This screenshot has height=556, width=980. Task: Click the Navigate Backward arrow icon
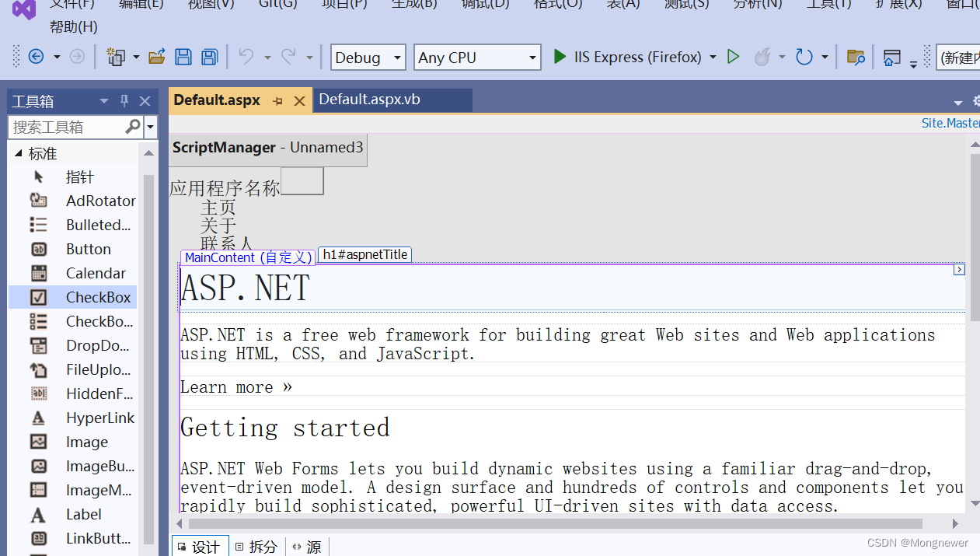[x=36, y=57]
